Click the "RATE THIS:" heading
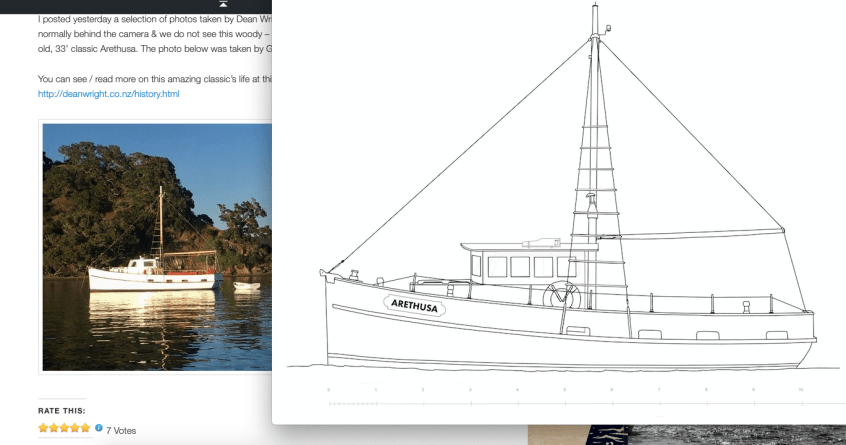 tap(62, 410)
